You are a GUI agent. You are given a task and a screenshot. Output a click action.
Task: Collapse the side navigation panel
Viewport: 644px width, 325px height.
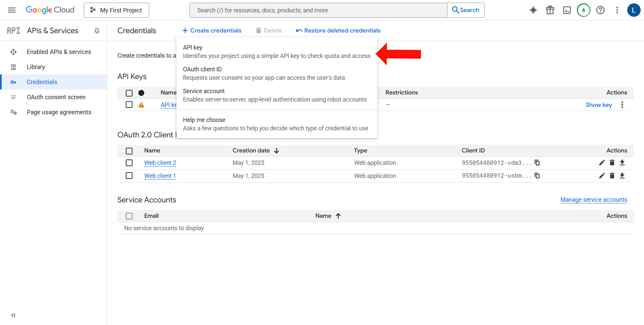point(13,315)
